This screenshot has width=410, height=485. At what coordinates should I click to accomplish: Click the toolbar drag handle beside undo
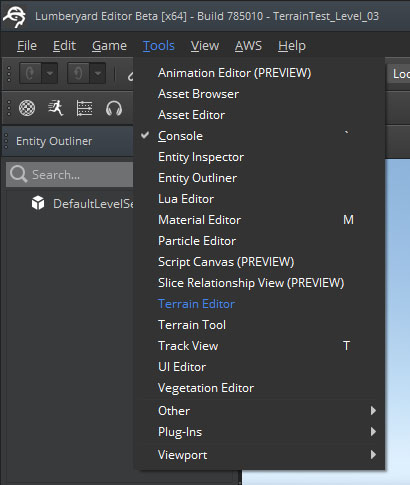[x=9, y=73]
